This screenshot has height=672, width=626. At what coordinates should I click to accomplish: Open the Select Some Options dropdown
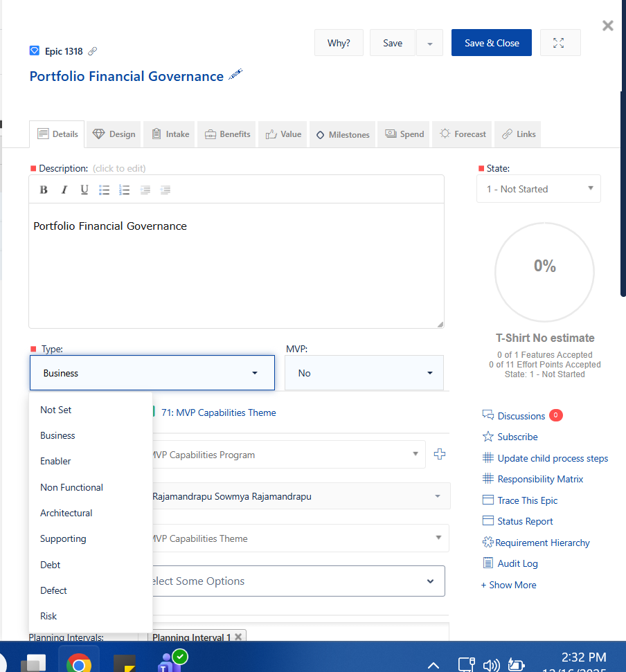pyautogui.click(x=298, y=581)
